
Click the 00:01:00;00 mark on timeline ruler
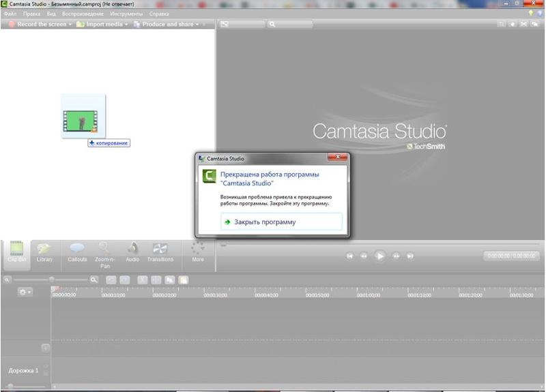pos(369,295)
